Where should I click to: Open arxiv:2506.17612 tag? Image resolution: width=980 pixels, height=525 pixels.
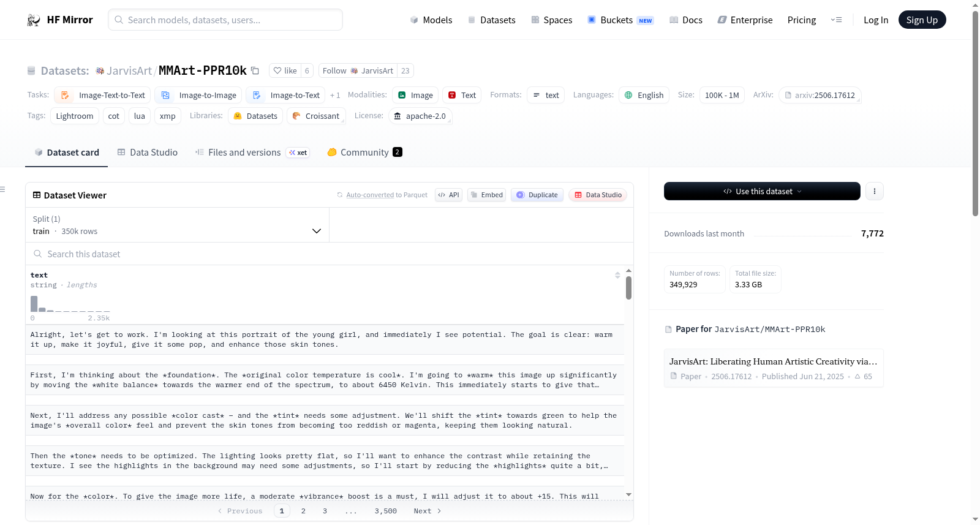pyautogui.click(x=820, y=95)
